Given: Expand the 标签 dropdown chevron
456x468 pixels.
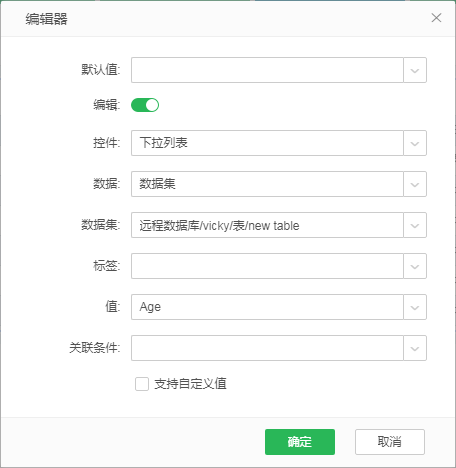Looking at the screenshot, I should tap(415, 266).
